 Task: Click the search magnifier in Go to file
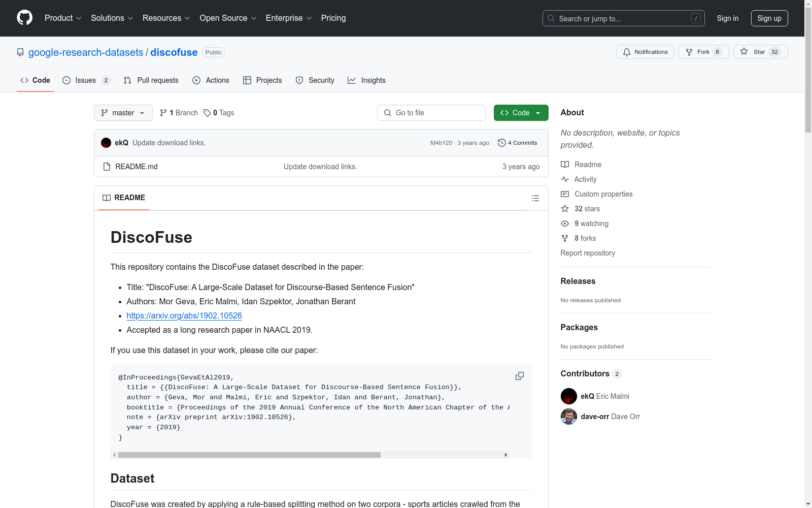pyautogui.click(x=388, y=113)
